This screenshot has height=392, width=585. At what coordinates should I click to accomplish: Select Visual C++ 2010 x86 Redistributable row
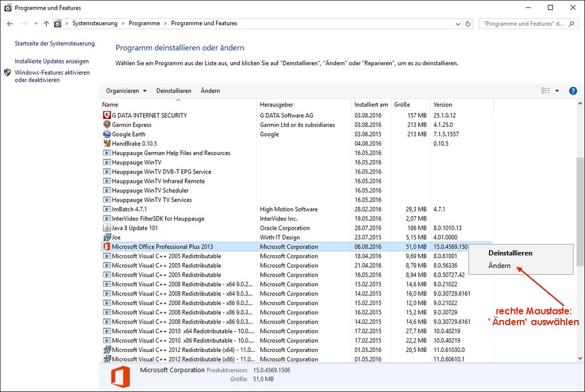pos(296,341)
